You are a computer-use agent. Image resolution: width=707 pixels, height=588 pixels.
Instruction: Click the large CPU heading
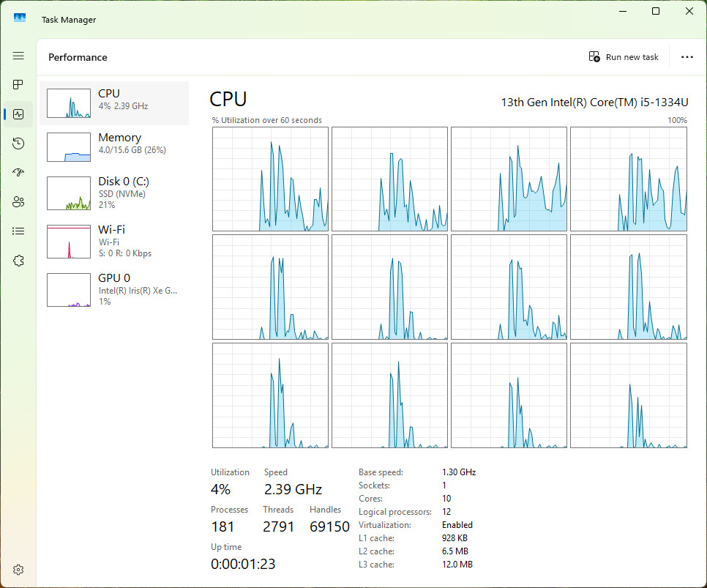point(228,100)
